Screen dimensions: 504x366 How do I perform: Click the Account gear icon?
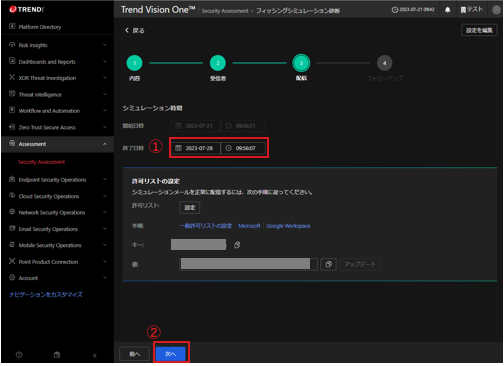coord(12,277)
